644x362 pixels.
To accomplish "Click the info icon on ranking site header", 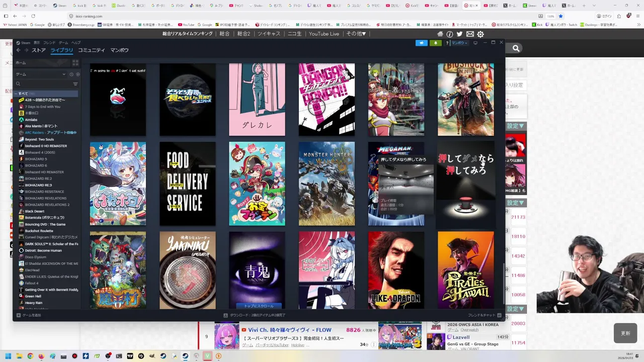I will tap(450, 34).
